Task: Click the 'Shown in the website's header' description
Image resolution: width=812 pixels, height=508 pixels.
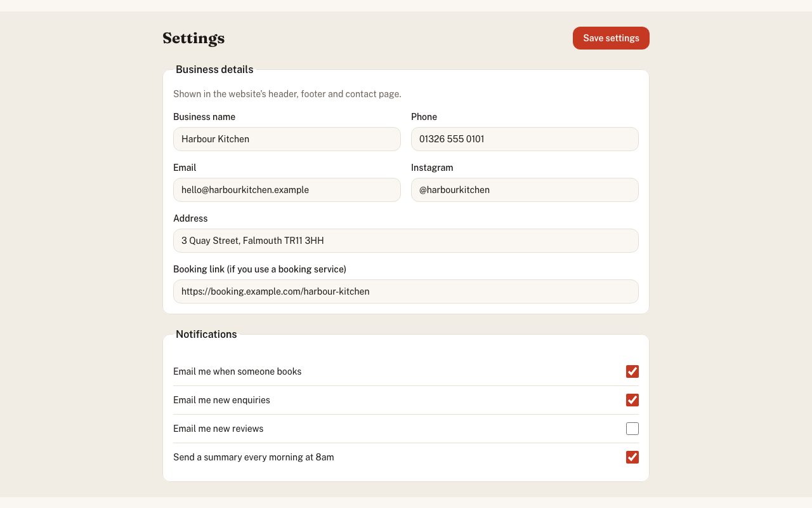Action: 287,94
